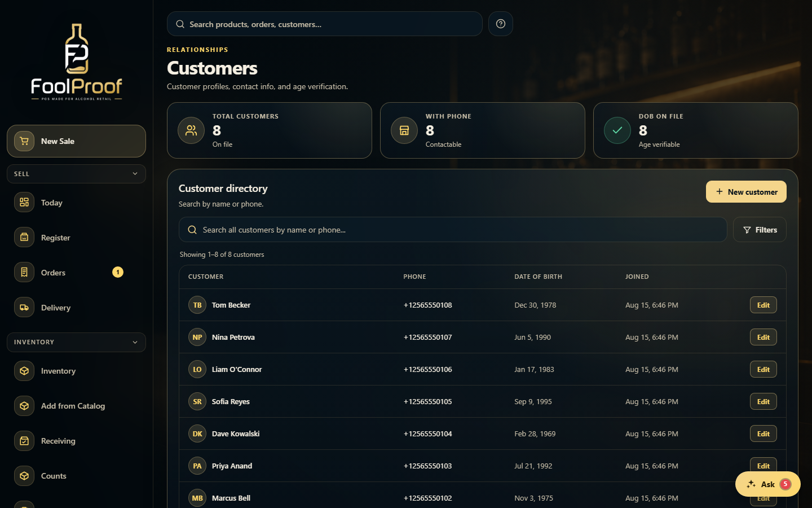The width and height of the screenshot is (812, 508).
Task: Click the New customer button
Action: tap(746, 192)
